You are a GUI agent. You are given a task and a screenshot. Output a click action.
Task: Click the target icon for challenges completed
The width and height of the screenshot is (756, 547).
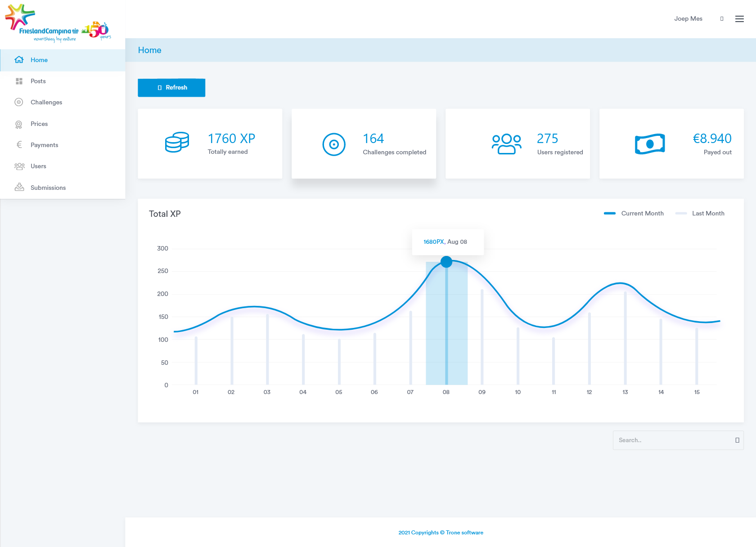pyautogui.click(x=334, y=144)
